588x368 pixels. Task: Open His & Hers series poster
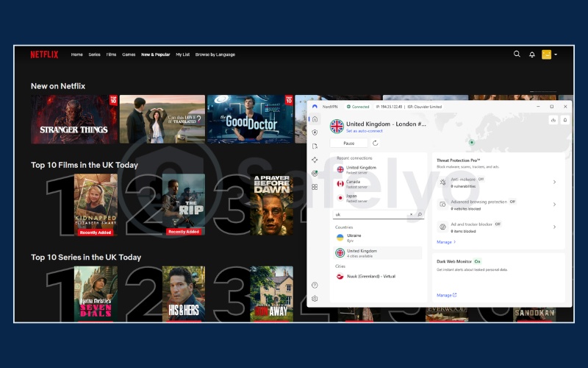pyautogui.click(x=184, y=294)
